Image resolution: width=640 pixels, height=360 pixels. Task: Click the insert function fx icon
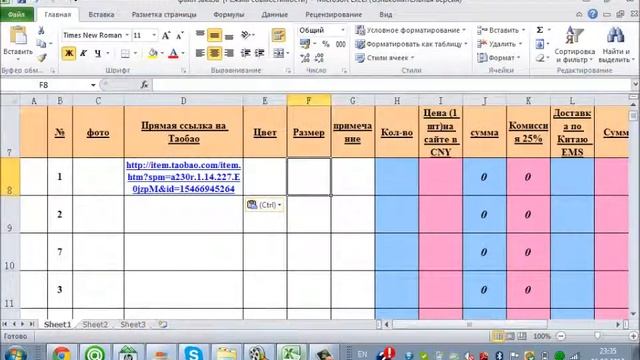click(144, 85)
